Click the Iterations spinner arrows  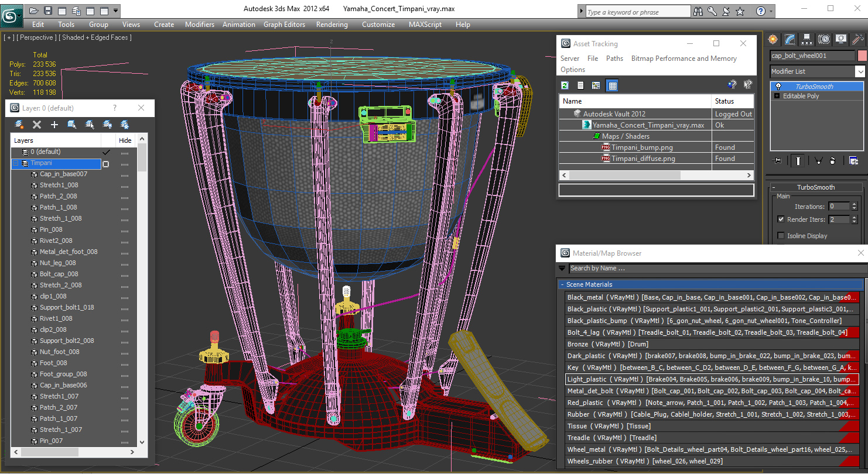[x=854, y=206]
